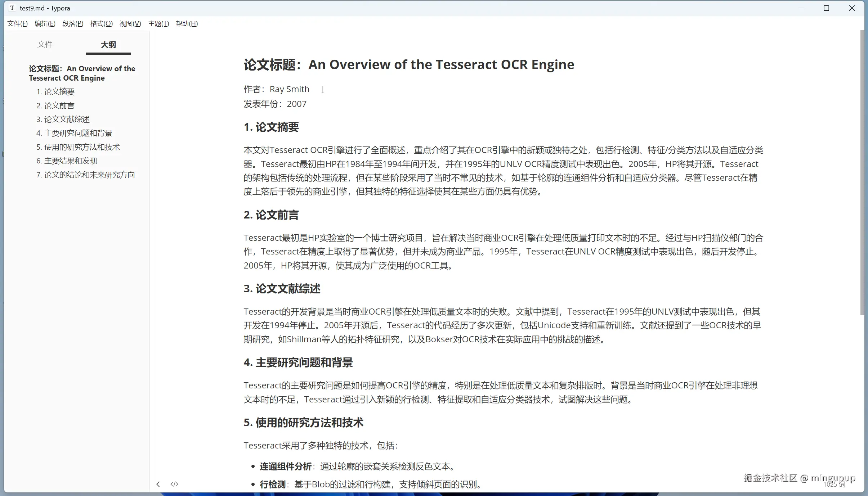Toggle source code mode icon

pyautogui.click(x=174, y=484)
